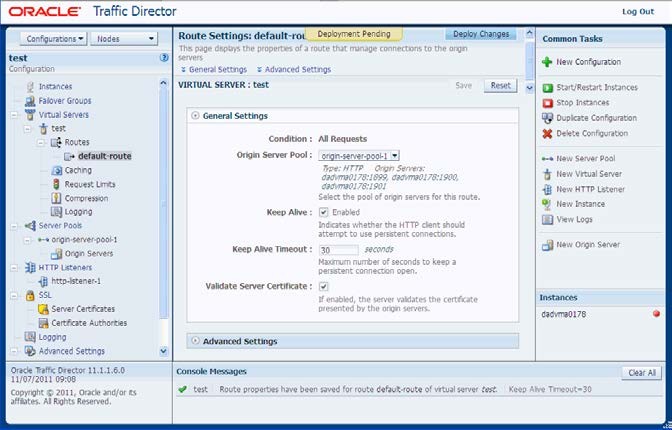Collapse the General Settings section panel
Viewport: 672px width, 430px height.
[195, 115]
